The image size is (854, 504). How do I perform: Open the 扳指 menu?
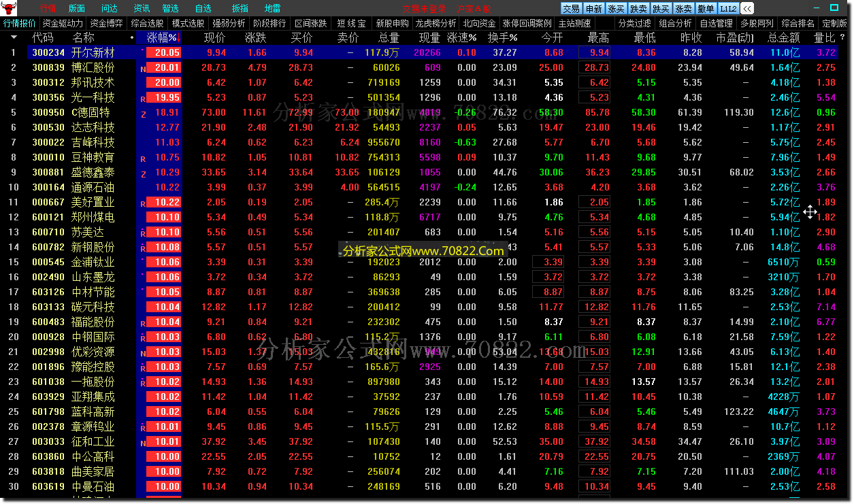pyautogui.click(x=240, y=9)
